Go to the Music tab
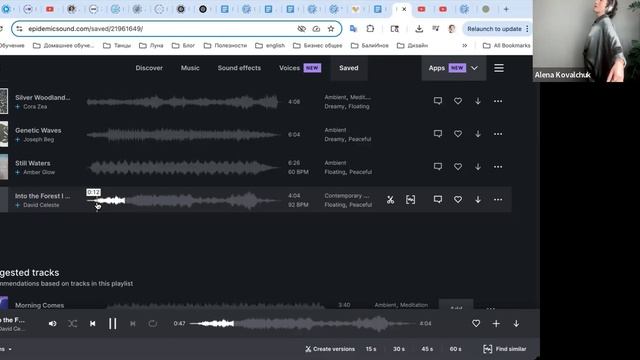The image size is (640, 360). pyautogui.click(x=190, y=68)
